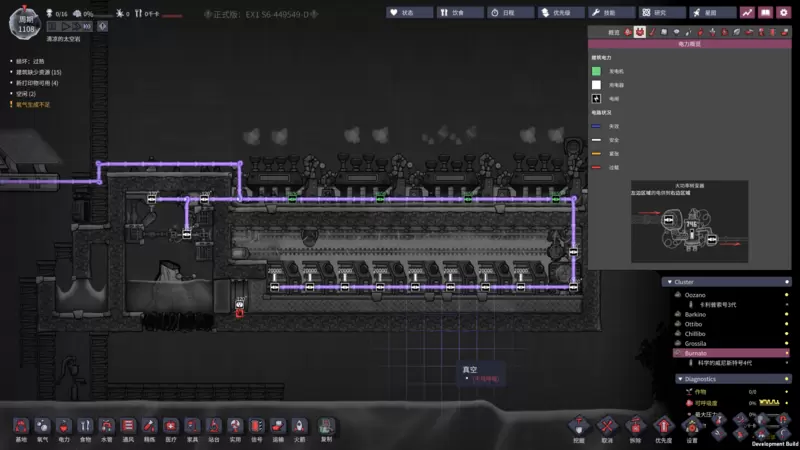Select the Oozano asteroid

click(x=732, y=295)
